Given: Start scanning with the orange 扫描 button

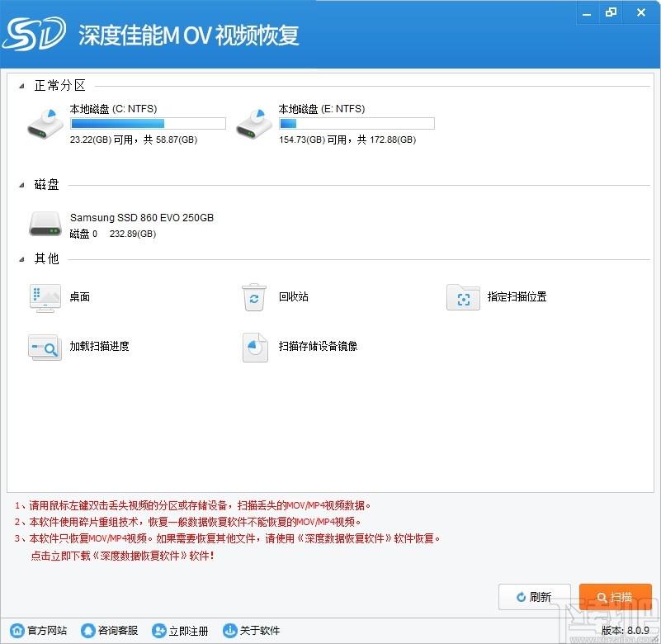Looking at the screenshot, I should click(x=615, y=597).
